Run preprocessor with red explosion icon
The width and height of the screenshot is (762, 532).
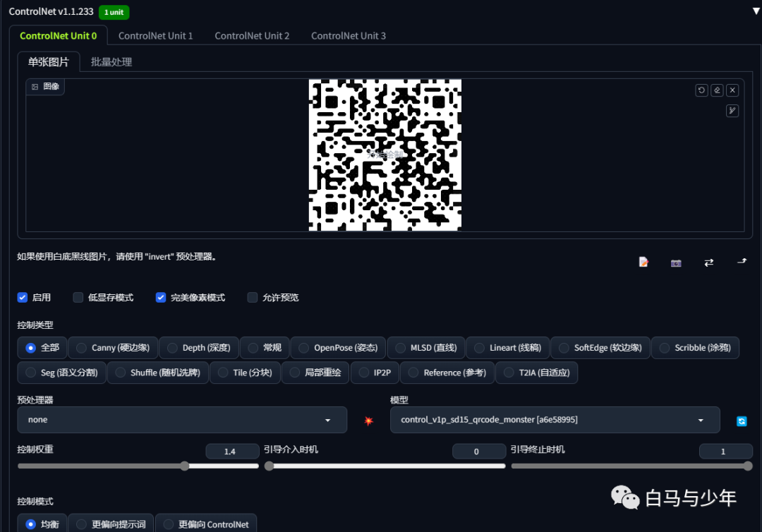[x=368, y=421]
